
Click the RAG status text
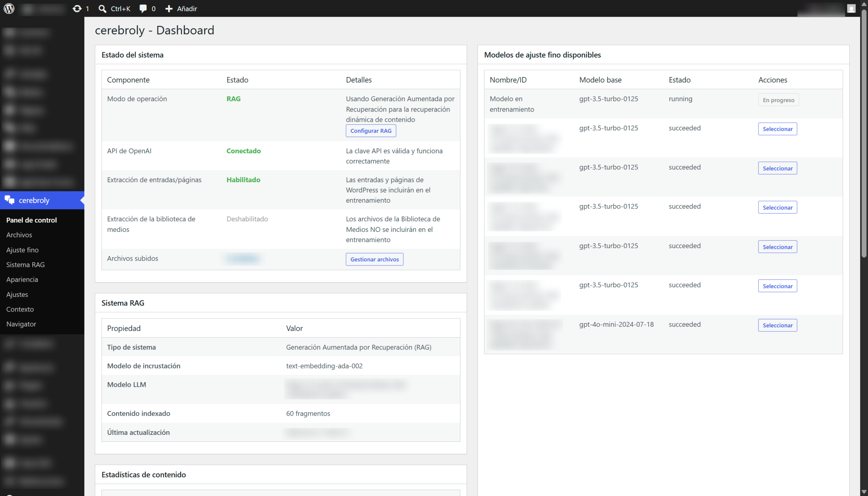click(x=234, y=99)
